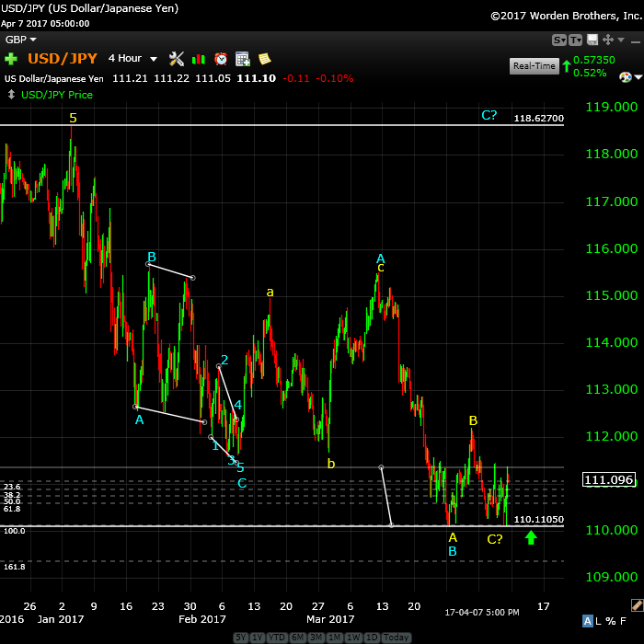Expand the gray arrow menu beside move icon
Viewport: 644px width, 644px height.
click(x=621, y=40)
